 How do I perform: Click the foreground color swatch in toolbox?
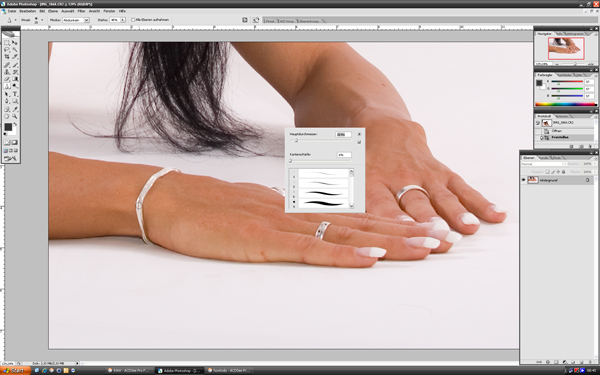[8, 127]
